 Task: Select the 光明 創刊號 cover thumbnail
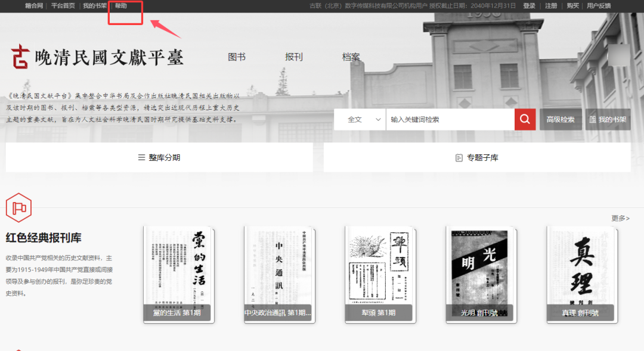click(x=481, y=274)
